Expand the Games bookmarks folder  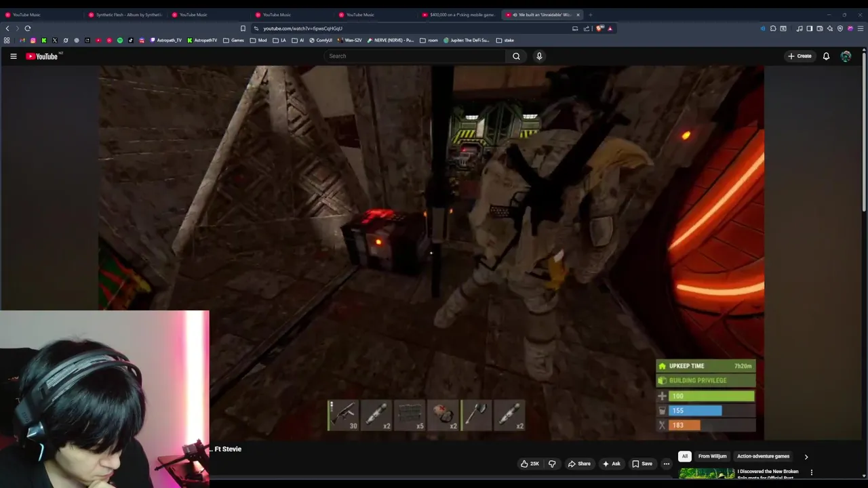[x=233, y=41]
